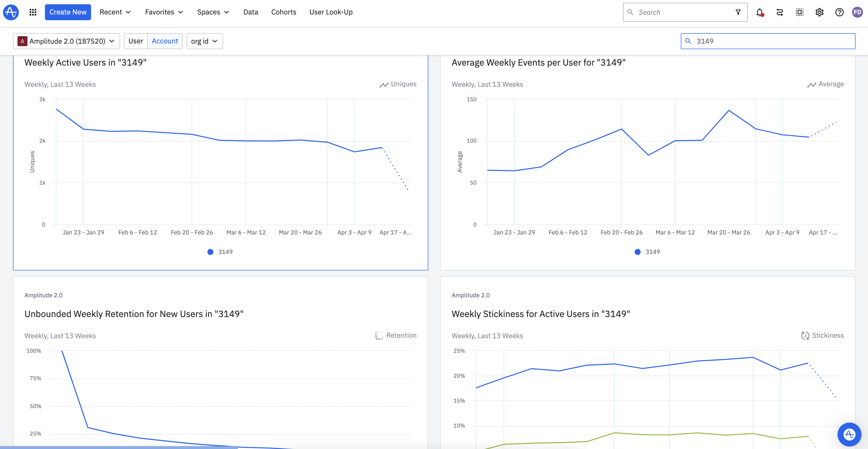This screenshot has height=449, width=868.
Task: Open the notifications bell icon
Action: pos(759,12)
